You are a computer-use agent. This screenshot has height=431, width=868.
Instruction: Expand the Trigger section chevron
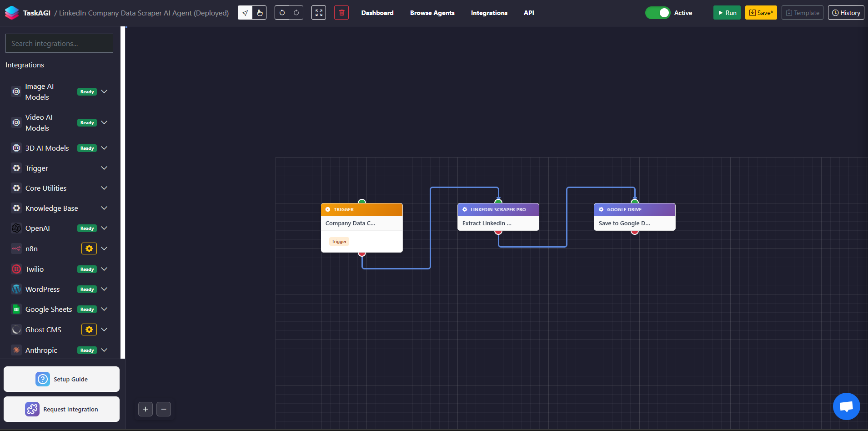click(x=104, y=168)
